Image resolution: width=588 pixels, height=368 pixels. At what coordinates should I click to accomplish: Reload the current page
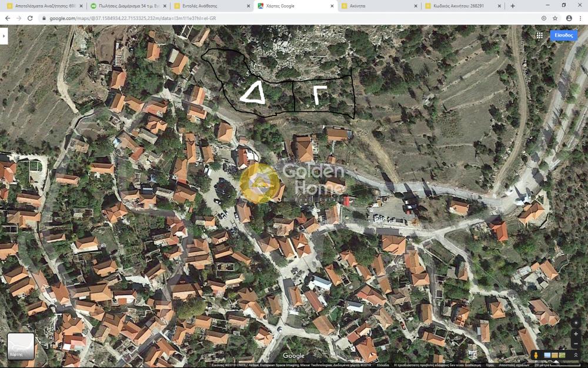point(31,18)
